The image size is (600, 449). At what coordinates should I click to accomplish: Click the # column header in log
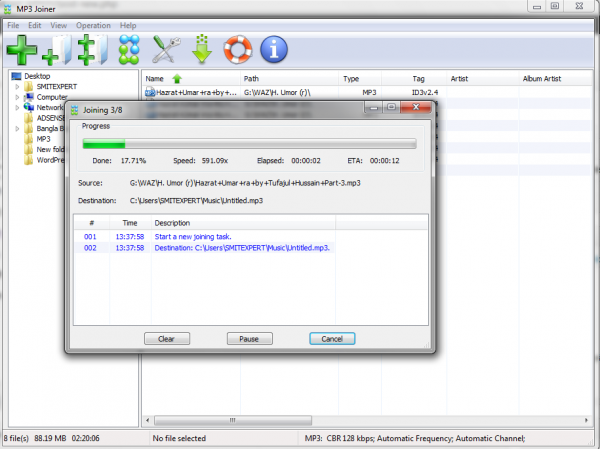tap(91, 223)
